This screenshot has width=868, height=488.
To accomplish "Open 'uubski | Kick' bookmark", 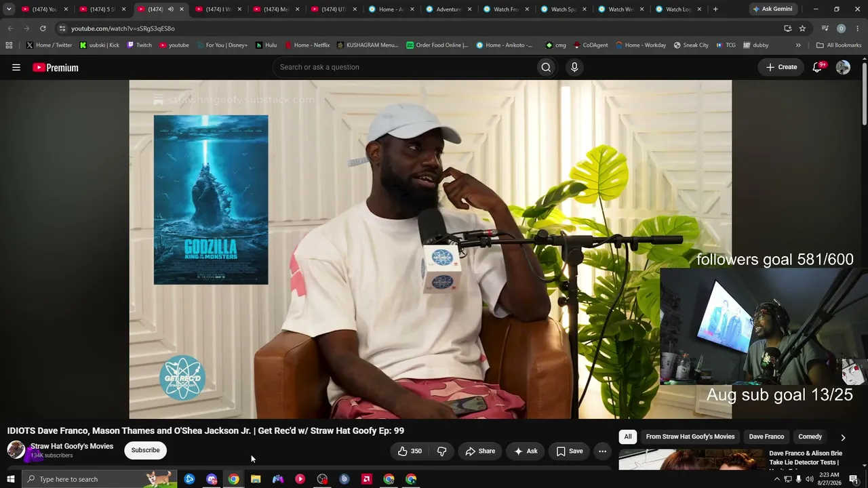I will [x=99, y=45].
